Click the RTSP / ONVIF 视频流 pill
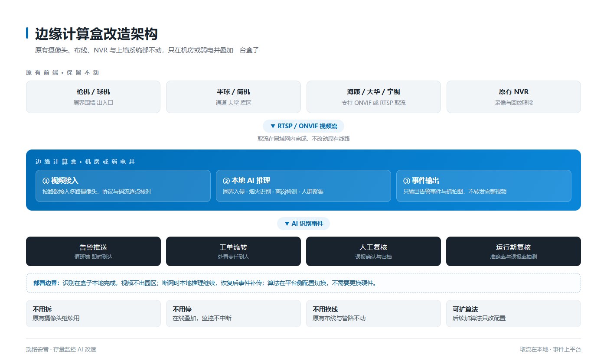Image resolution: width=607 pixels, height=364 pixels. coord(303,126)
